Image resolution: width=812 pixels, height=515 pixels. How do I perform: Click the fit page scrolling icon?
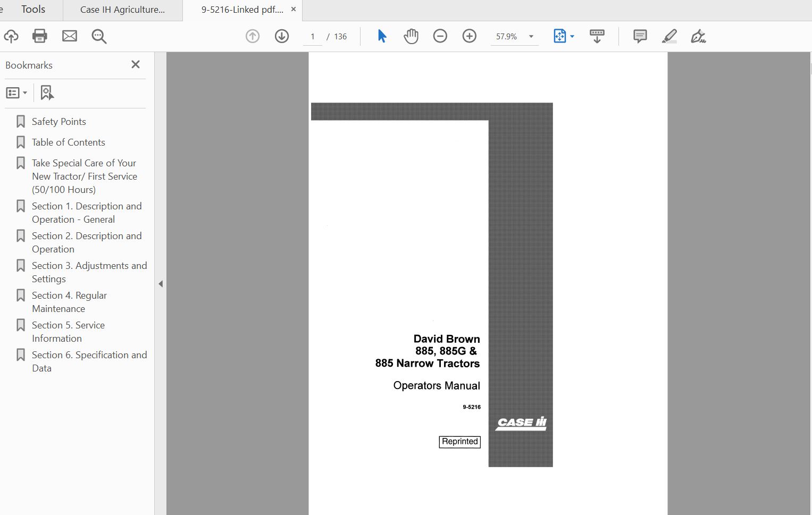[560, 36]
